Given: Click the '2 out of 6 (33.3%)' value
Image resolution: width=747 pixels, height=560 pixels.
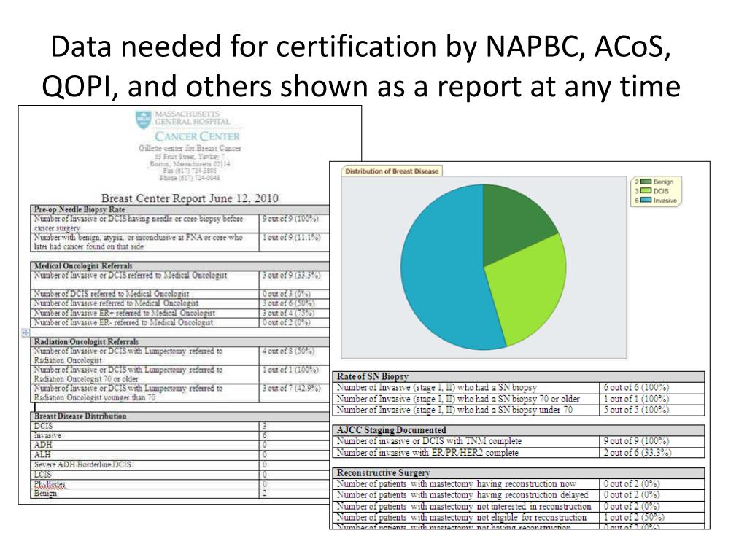Looking at the screenshot, I should 637,452.
